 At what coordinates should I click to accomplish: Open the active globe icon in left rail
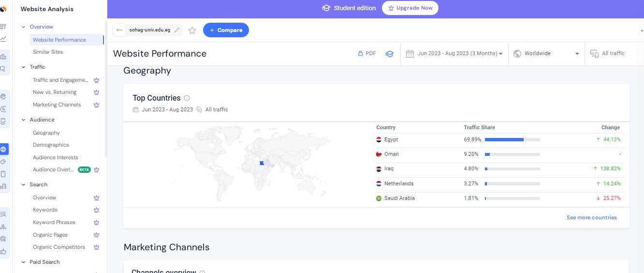(4, 149)
